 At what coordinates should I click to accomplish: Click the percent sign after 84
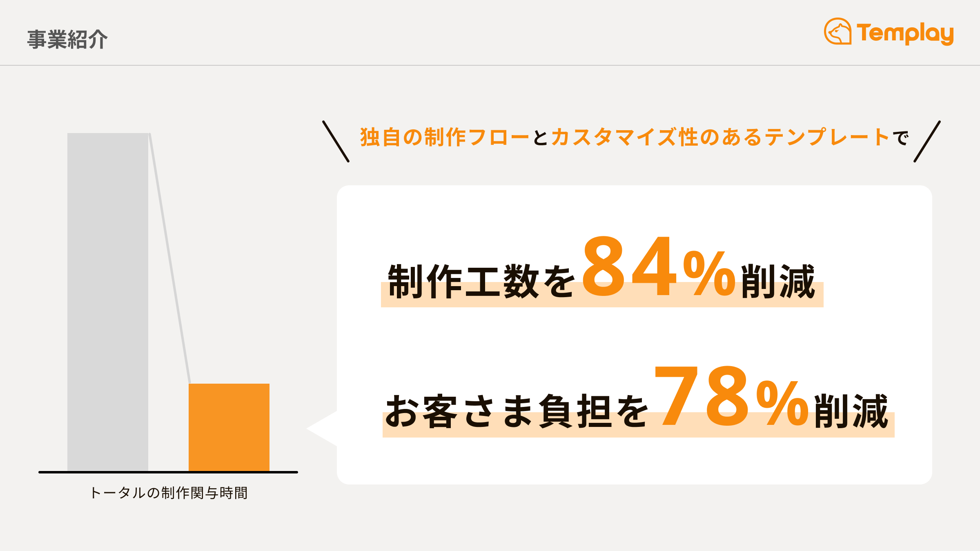pos(709,273)
